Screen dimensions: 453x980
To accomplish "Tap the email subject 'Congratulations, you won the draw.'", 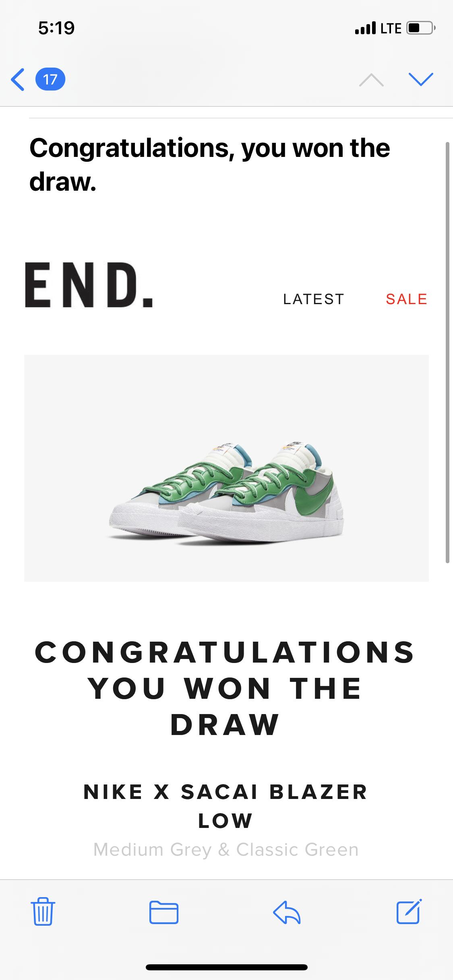I will pyautogui.click(x=210, y=165).
